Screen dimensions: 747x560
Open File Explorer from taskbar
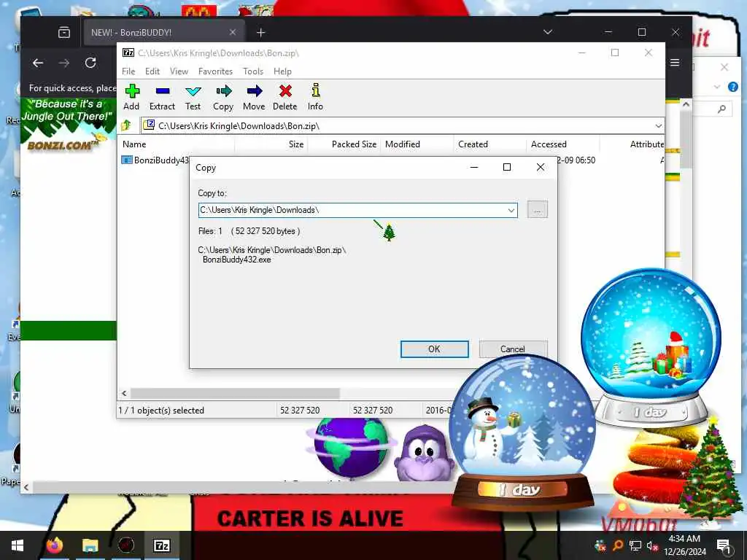tap(90, 545)
